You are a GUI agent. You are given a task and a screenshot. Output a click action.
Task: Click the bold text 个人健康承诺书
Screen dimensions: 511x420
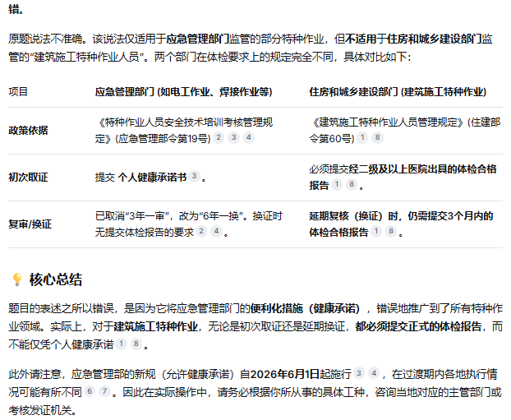coord(152,178)
